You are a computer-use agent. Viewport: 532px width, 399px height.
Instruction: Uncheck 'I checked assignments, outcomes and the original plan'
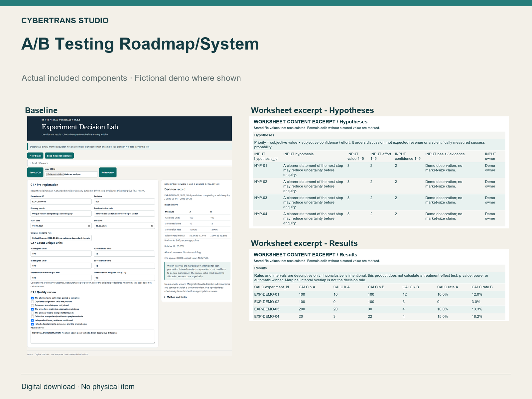tap(33, 324)
